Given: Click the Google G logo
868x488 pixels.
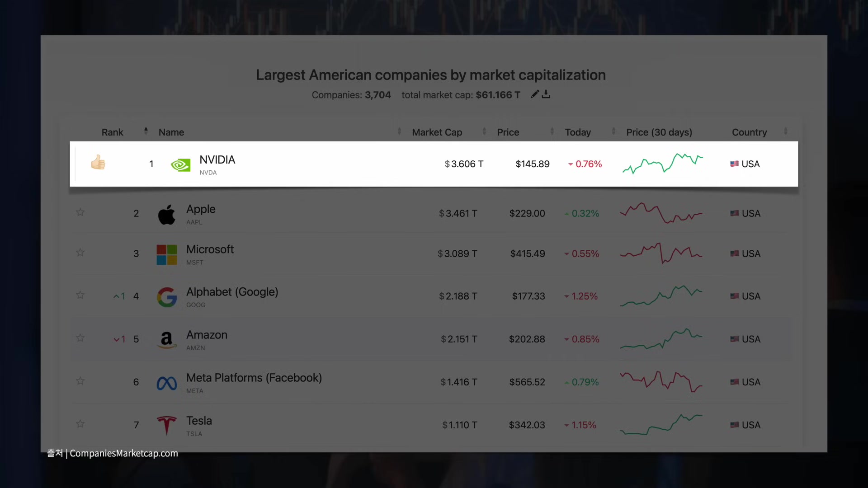Looking at the screenshot, I should pos(166,297).
